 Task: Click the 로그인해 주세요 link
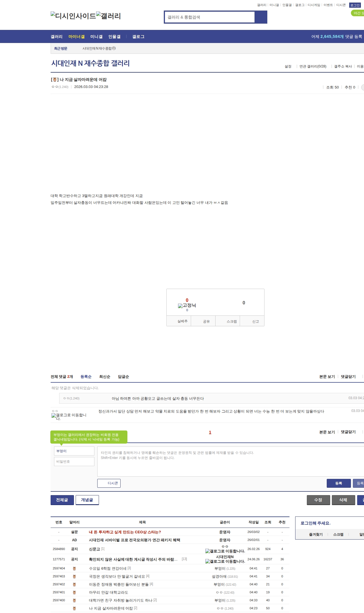316,523
